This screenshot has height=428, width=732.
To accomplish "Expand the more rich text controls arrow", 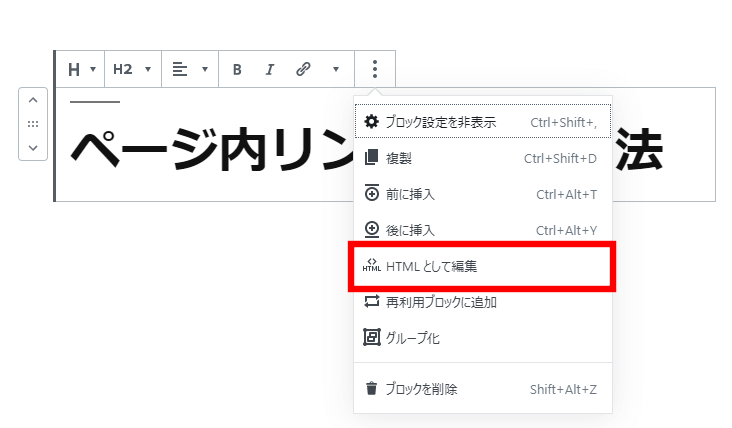I will [336, 69].
